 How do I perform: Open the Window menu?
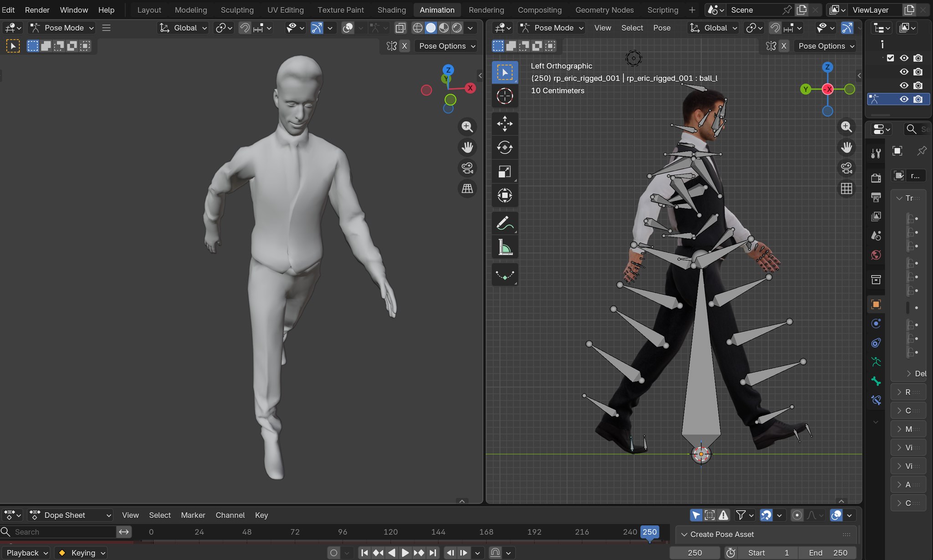pyautogui.click(x=74, y=10)
